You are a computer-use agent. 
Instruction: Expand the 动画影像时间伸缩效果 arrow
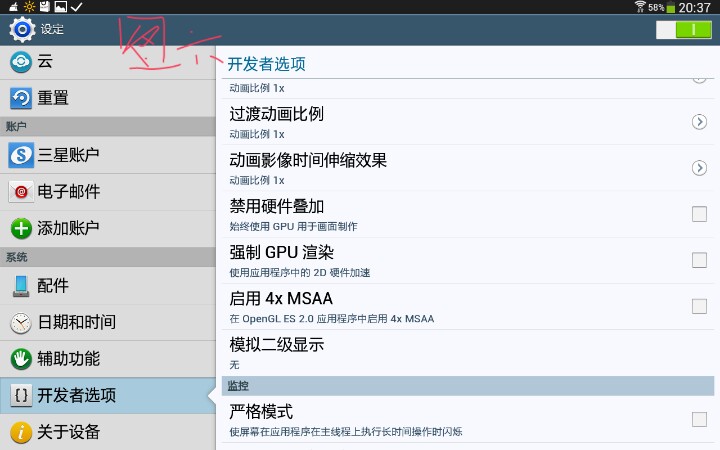click(x=699, y=168)
